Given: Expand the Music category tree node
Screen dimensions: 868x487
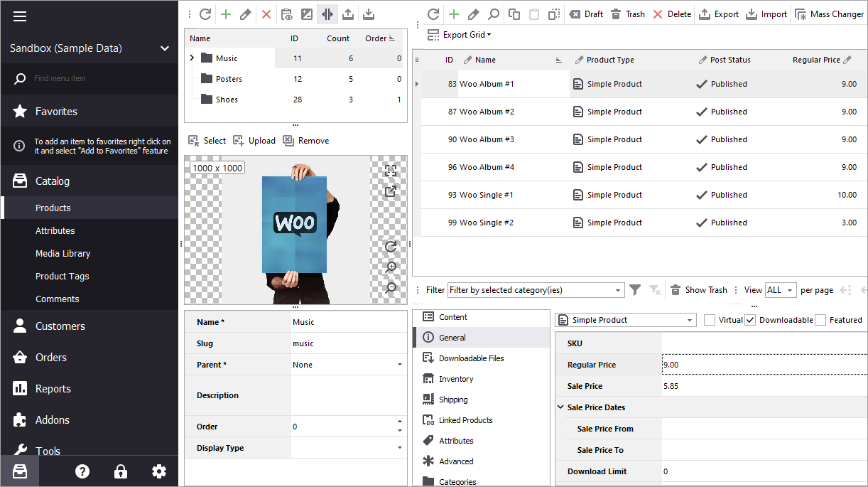Looking at the screenshot, I should click(191, 58).
